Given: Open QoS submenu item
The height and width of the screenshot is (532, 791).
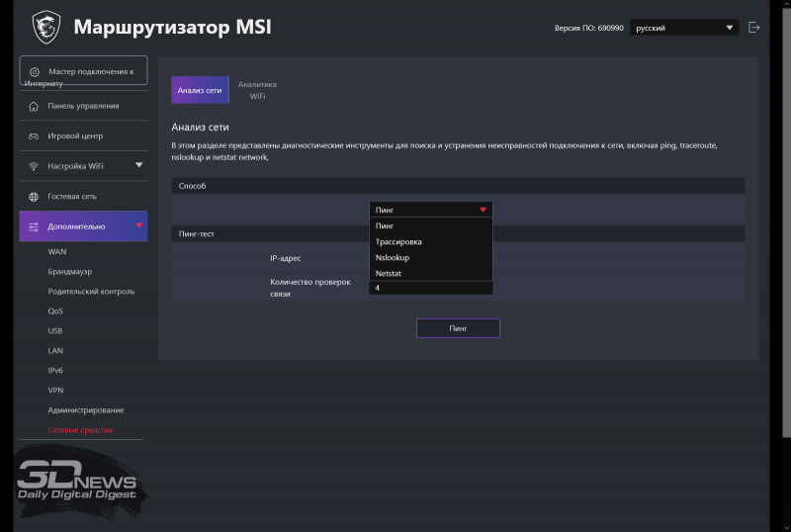Looking at the screenshot, I should click(x=55, y=310).
